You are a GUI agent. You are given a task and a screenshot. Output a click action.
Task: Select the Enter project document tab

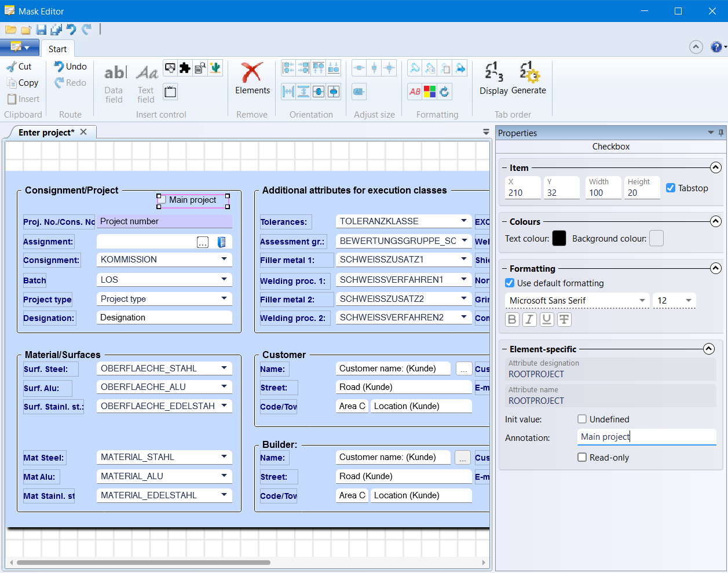point(46,133)
